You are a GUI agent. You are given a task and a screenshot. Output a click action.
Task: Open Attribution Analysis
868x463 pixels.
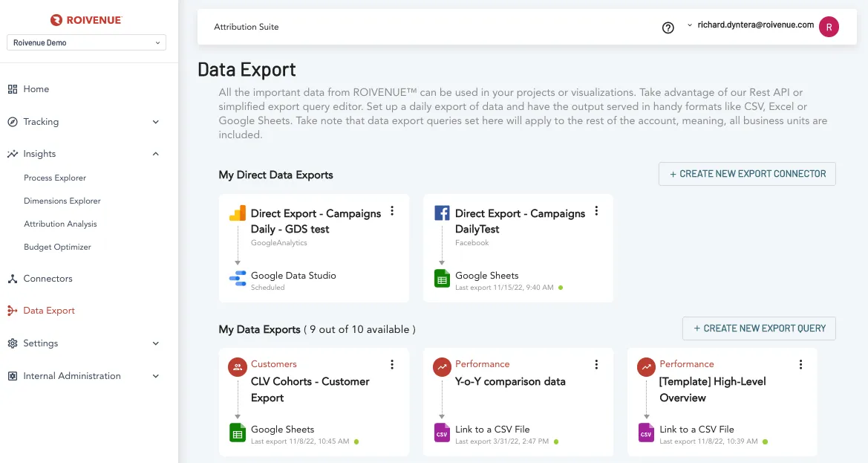[60, 224]
